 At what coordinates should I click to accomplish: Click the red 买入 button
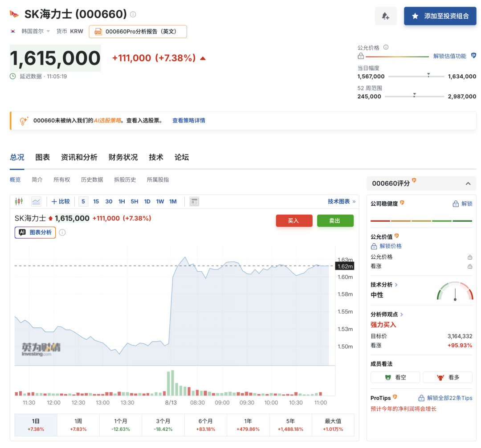click(x=294, y=221)
